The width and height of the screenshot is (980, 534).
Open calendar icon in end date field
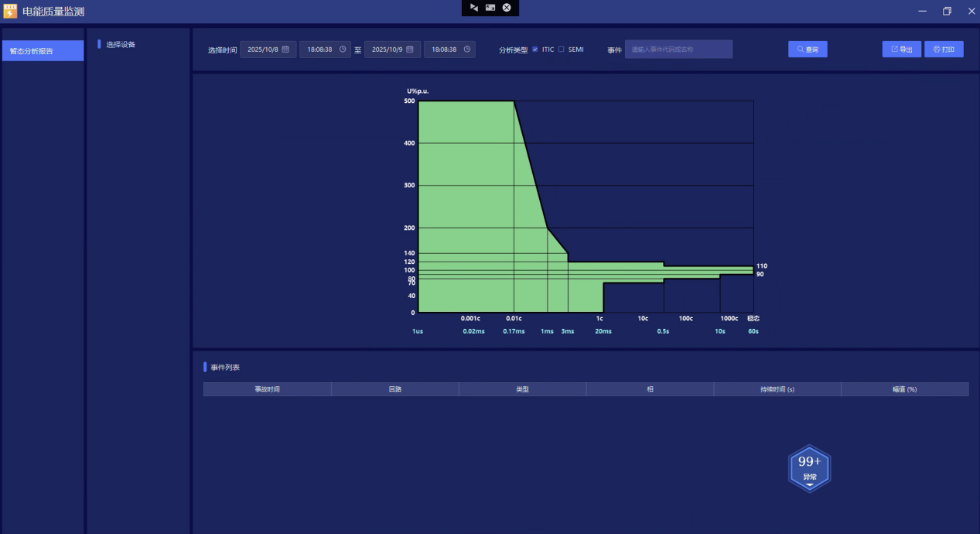click(409, 50)
